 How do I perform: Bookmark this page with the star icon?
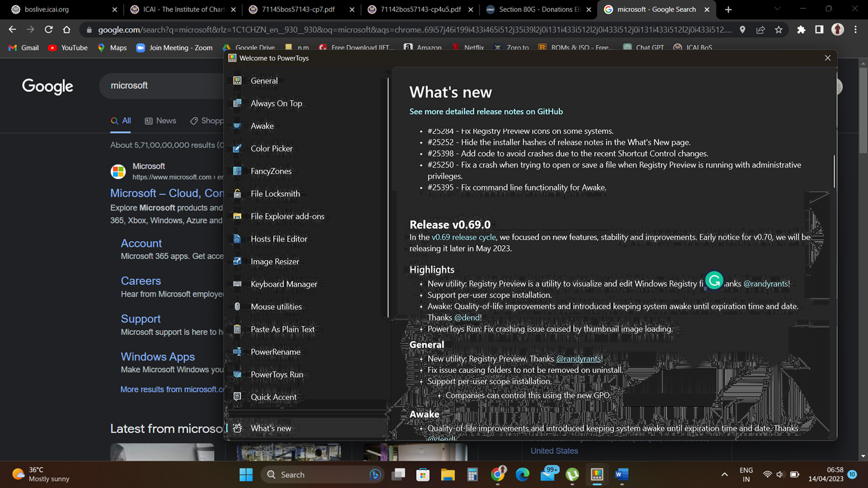click(778, 30)
